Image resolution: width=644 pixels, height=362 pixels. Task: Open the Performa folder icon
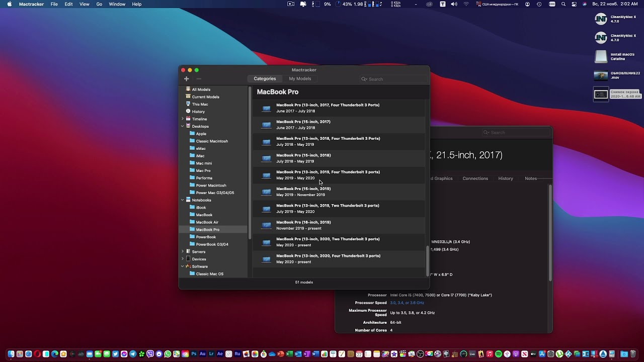coord(192,178)
